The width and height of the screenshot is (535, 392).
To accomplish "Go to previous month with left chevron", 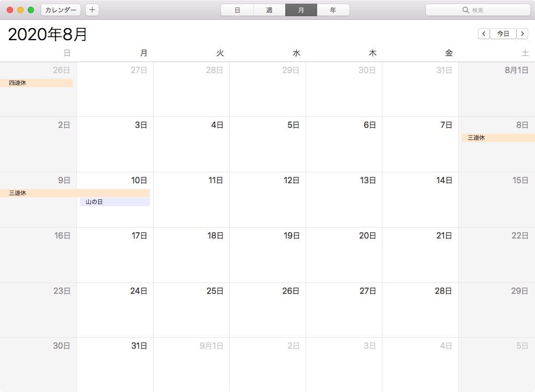I will click(484, 34).
